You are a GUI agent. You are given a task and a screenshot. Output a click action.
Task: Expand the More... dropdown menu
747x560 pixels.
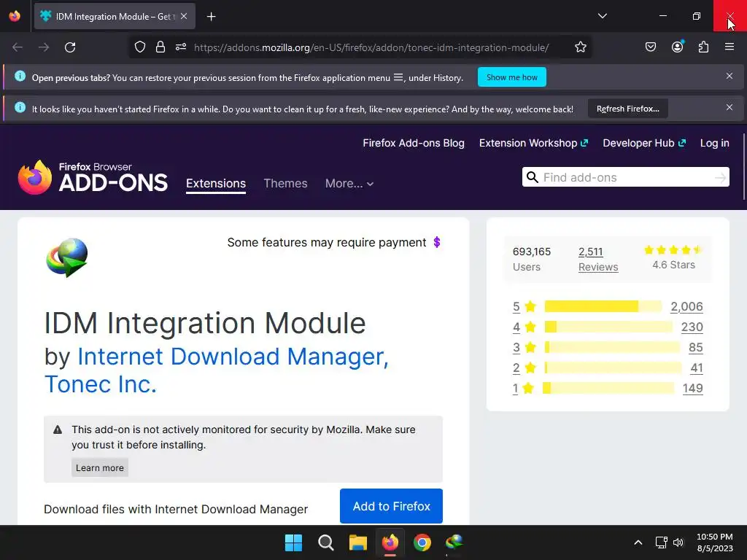pos(349,184)
